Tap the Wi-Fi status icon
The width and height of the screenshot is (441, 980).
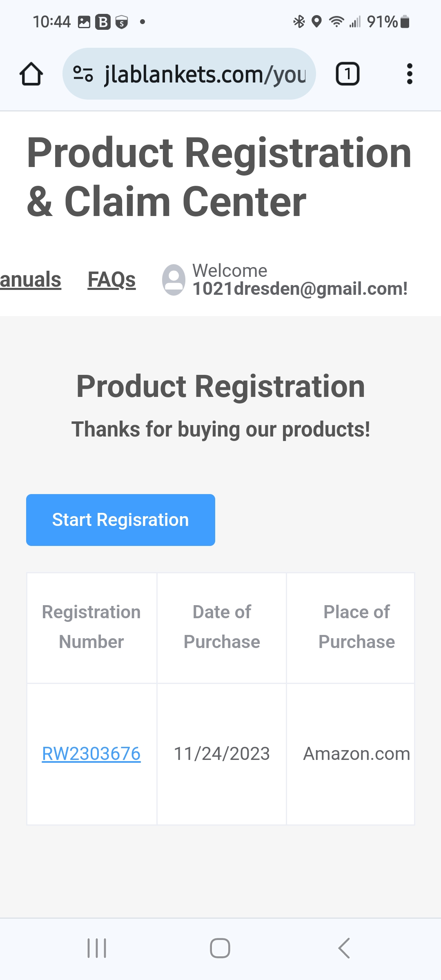click(336, 22)
